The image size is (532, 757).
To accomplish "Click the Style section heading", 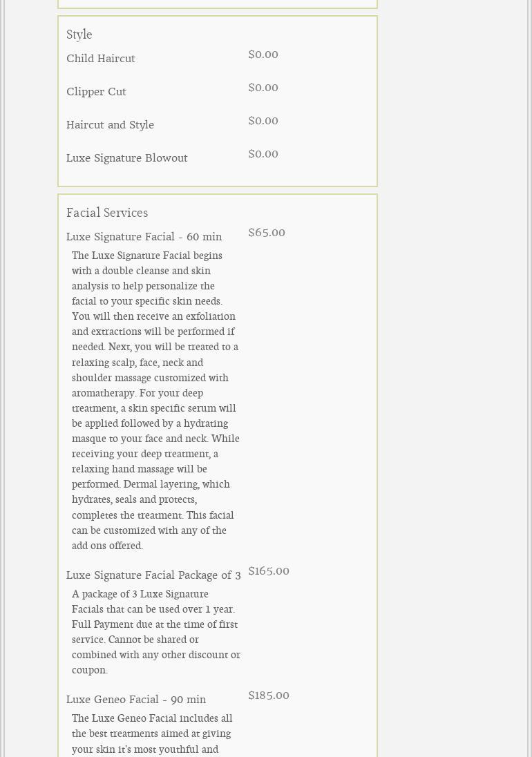I will click(79, 35).
